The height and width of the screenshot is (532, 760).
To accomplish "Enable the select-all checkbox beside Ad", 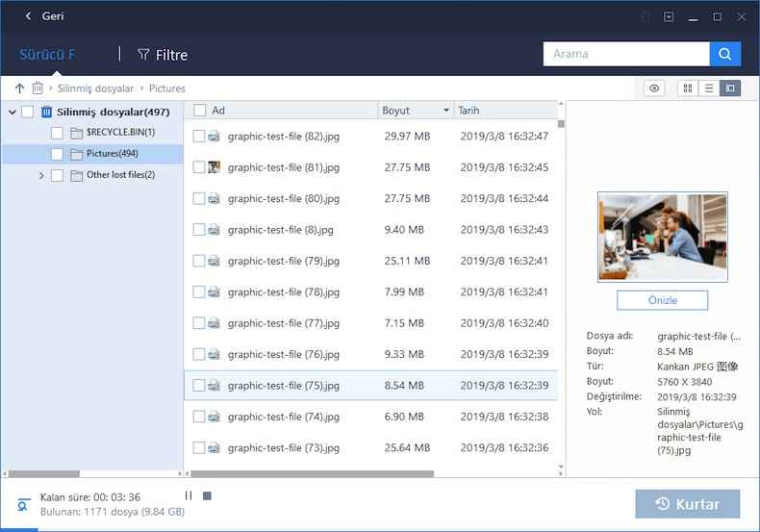I will point(199,111).
